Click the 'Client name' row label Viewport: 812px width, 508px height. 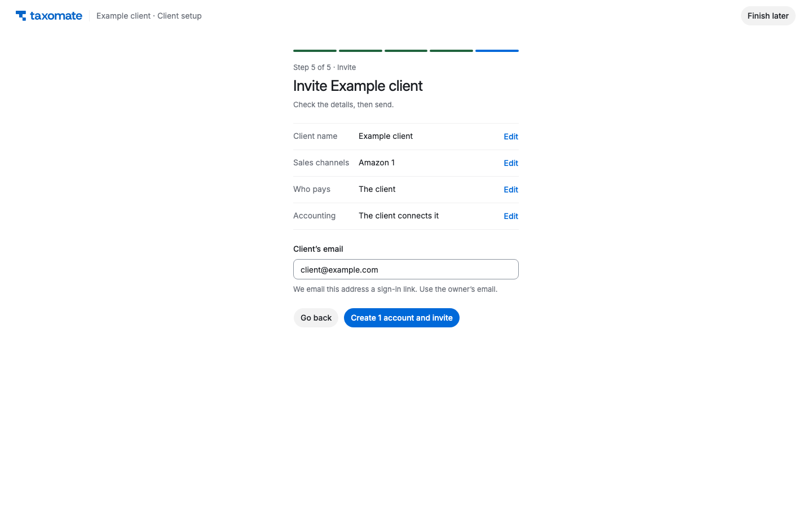[x=315, y=136]
